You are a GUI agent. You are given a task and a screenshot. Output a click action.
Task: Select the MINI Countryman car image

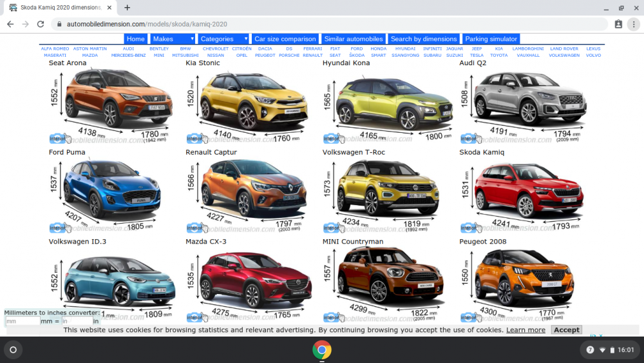[390, 276]
